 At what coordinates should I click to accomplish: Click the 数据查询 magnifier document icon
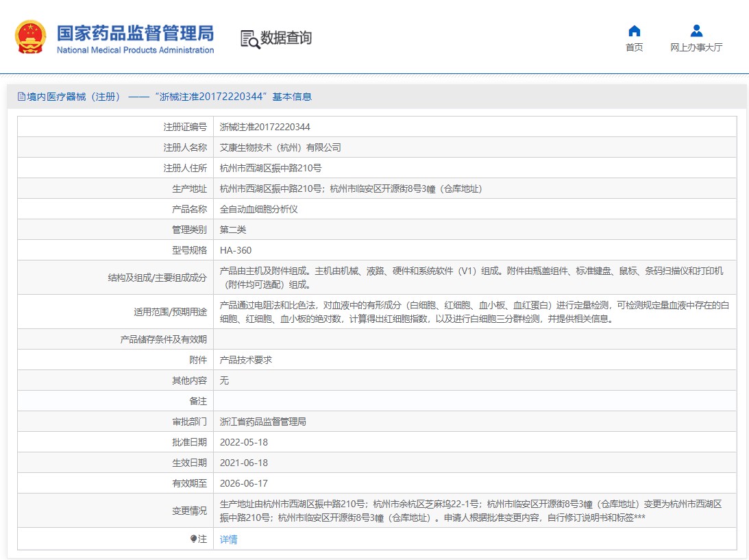pos(249,39)
